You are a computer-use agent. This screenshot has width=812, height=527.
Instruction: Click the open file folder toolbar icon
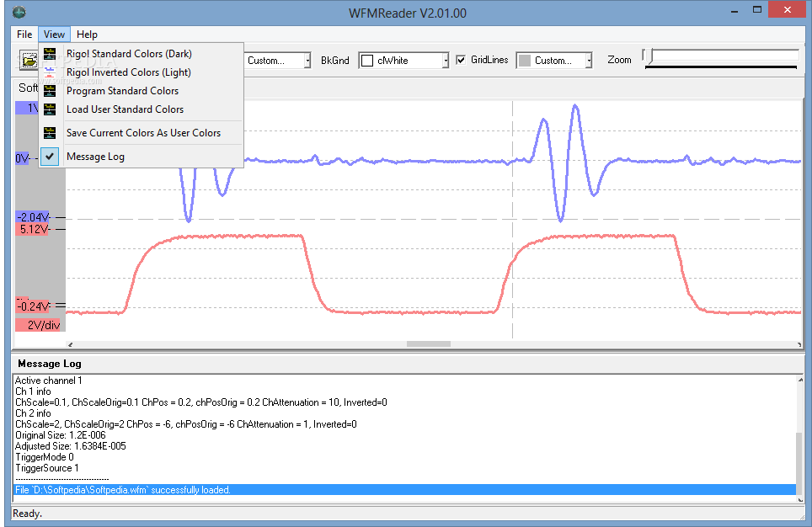tap(29, 61)
